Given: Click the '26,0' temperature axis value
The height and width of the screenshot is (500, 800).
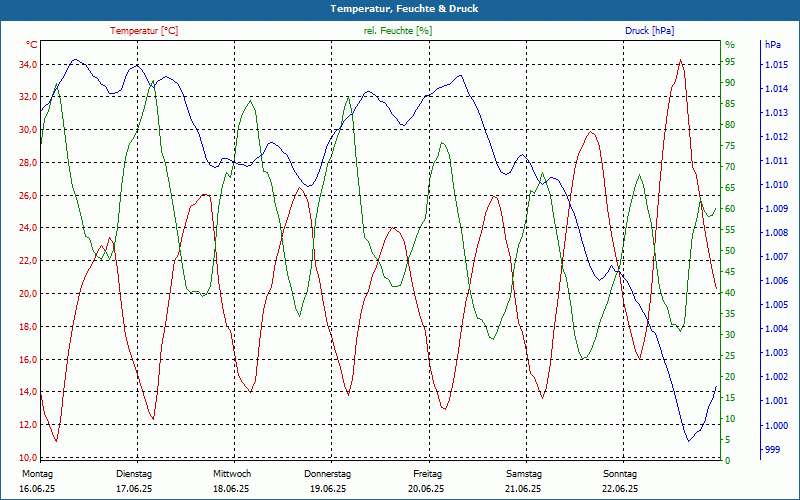Looking at the screenshot, I should point(28,195).
